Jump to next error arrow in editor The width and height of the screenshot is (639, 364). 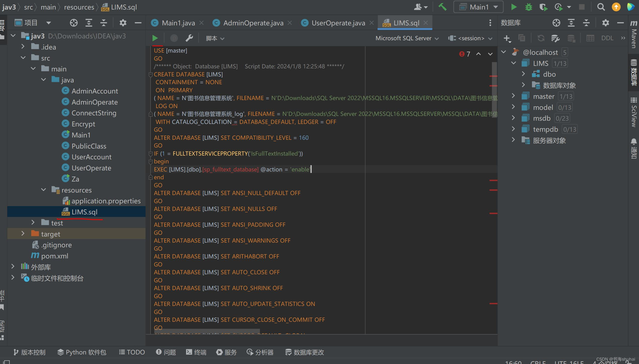click(490, 54)
